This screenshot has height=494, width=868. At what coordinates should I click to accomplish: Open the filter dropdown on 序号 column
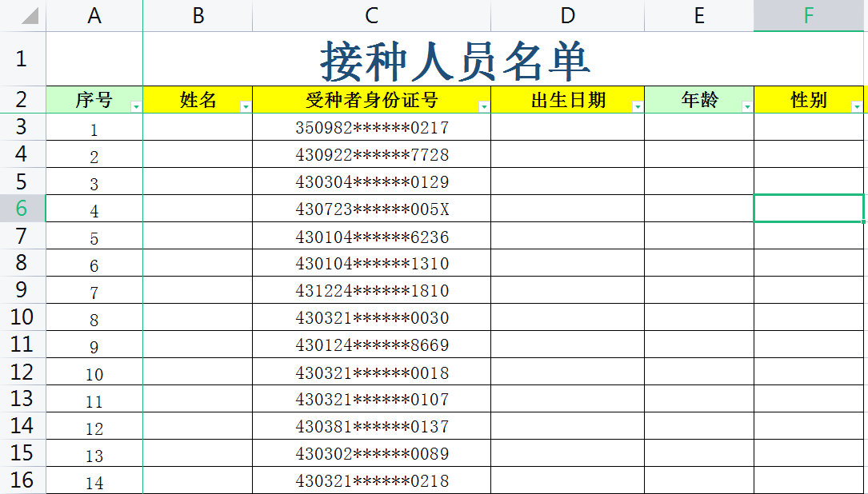137,104
